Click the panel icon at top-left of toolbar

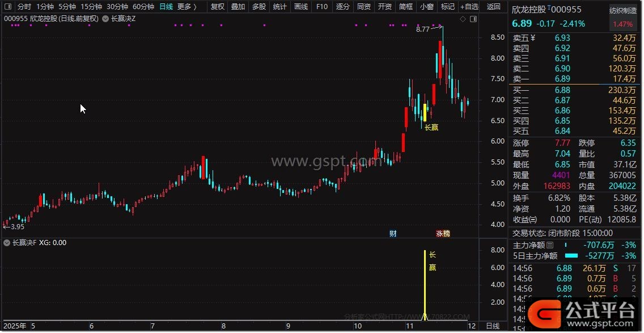pyautogui.click(x=7, y=7)
